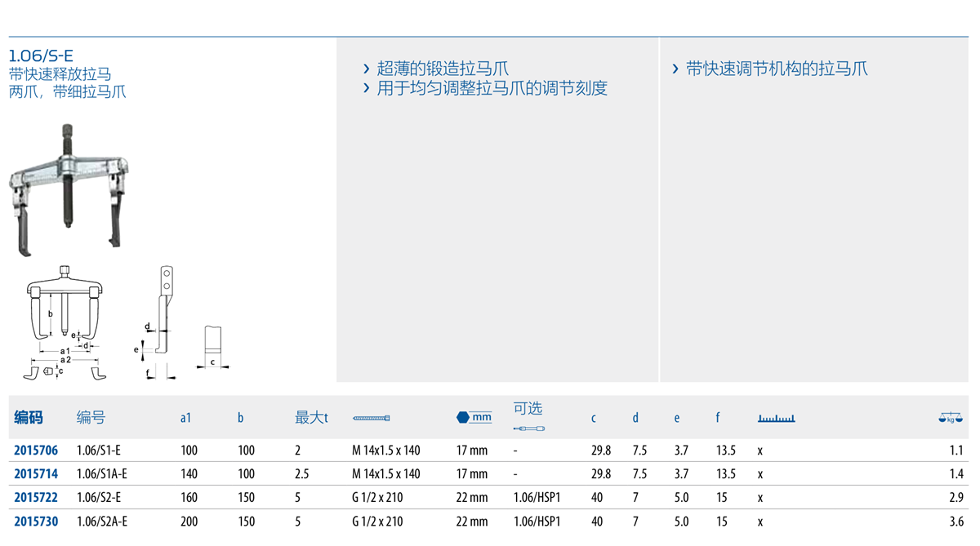This screenshot has width=980, height=546.
Task: Click 1.06/HSP1 option in the 2015722 row
Action: (x=537, y=498)
